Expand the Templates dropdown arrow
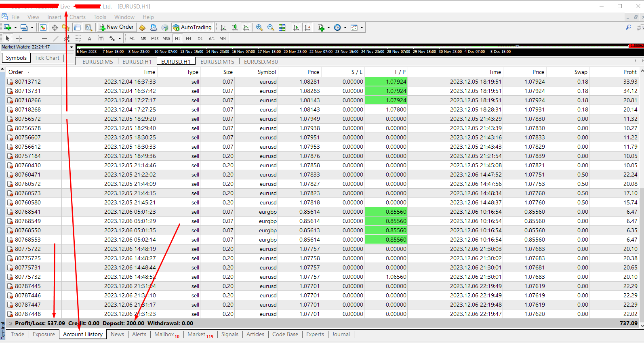The image size is (644, 343). 362,28
